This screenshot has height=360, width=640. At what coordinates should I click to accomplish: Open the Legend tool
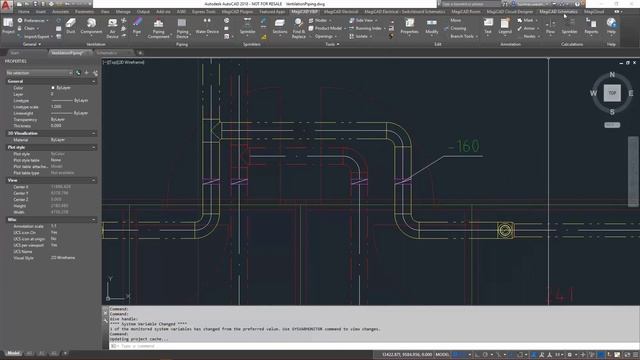click(x=505, y=26)
